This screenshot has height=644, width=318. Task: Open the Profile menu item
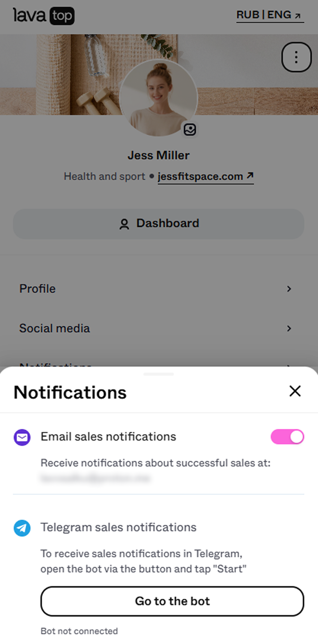point(159,289)
